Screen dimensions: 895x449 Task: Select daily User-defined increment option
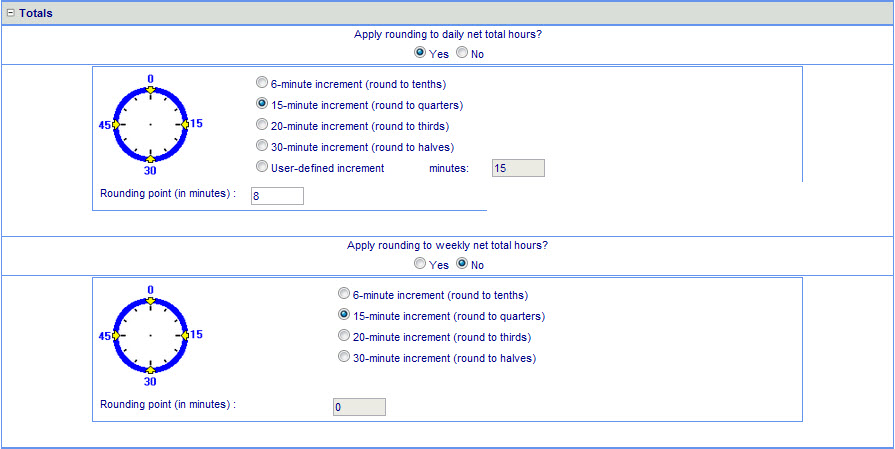click(262, 167)
